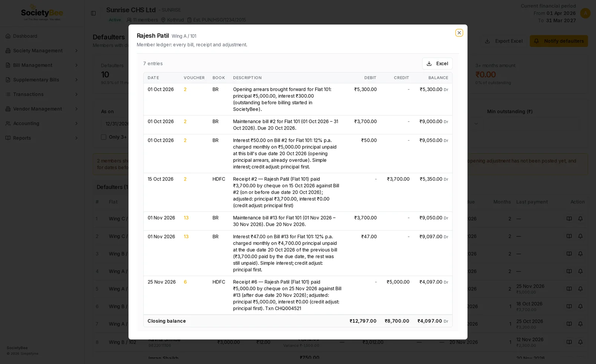Click Export Excel on Defaulters page
The height and width of the screenshot is (364, 596).
(504, 41)
